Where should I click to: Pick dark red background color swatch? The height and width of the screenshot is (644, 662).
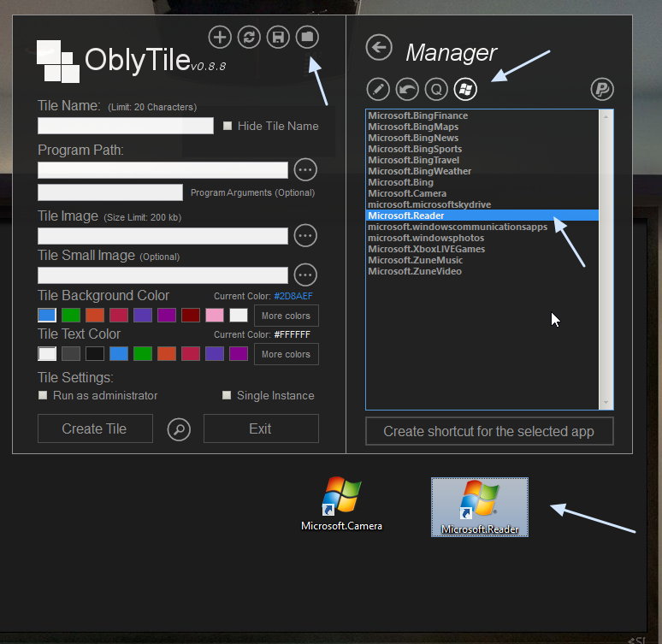point(191,315)
